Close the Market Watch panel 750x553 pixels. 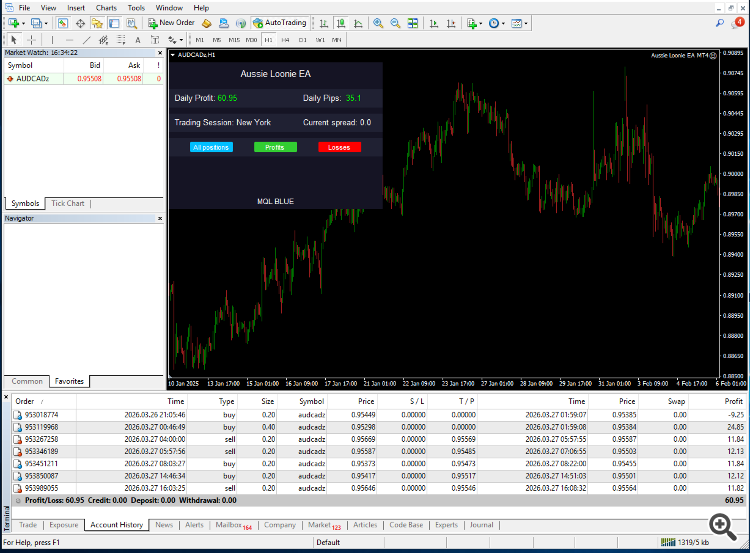[x=160, y=53]
